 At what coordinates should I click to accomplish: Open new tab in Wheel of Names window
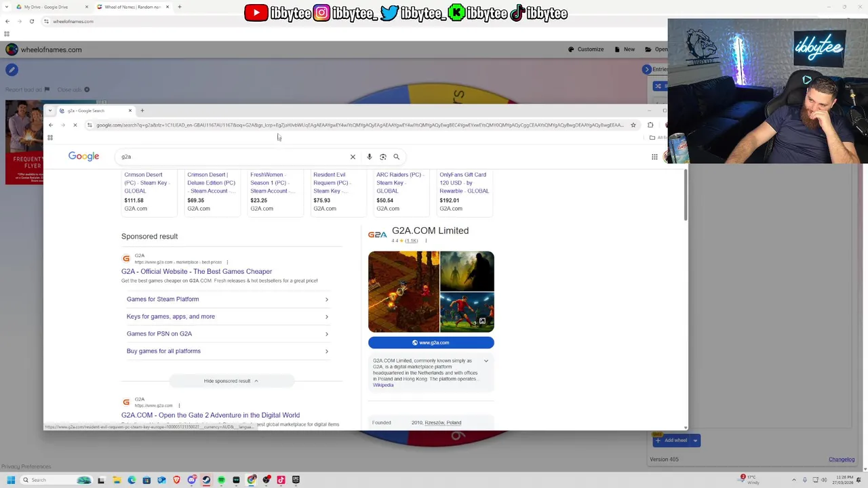pyautogui.click(x=180, y=7)
